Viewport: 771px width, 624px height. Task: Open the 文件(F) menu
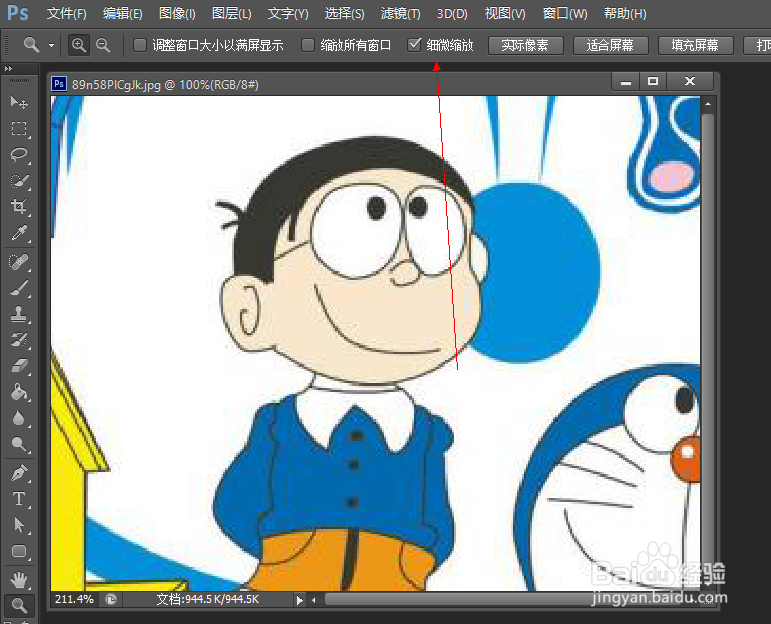pos(66,14)
